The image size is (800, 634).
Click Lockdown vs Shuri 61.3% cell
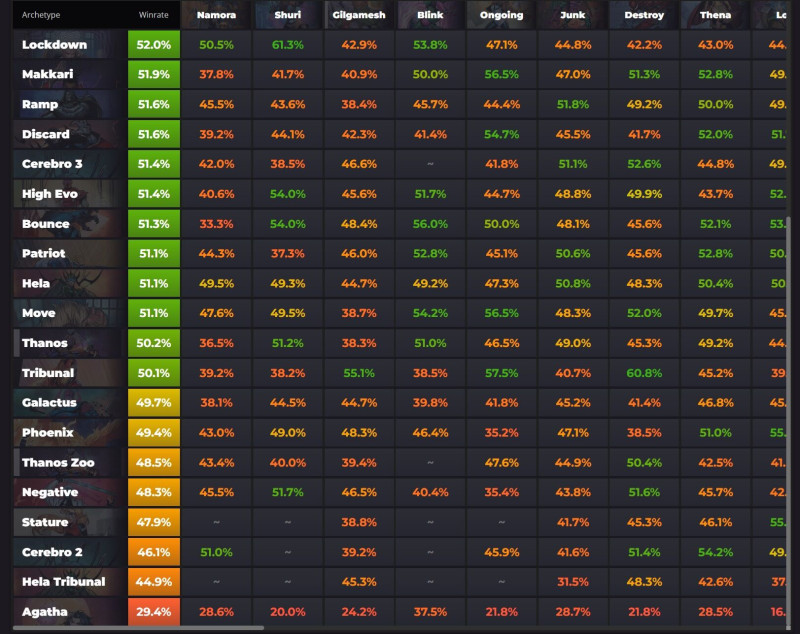coord(288,44)
